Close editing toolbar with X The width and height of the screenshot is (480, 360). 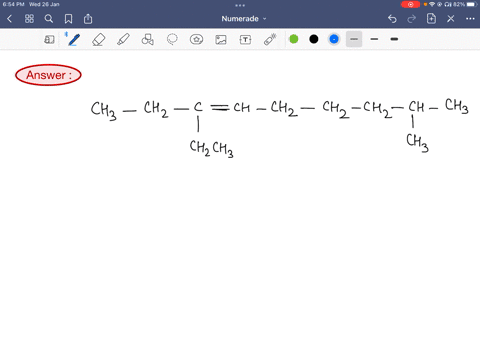(451, 19)
